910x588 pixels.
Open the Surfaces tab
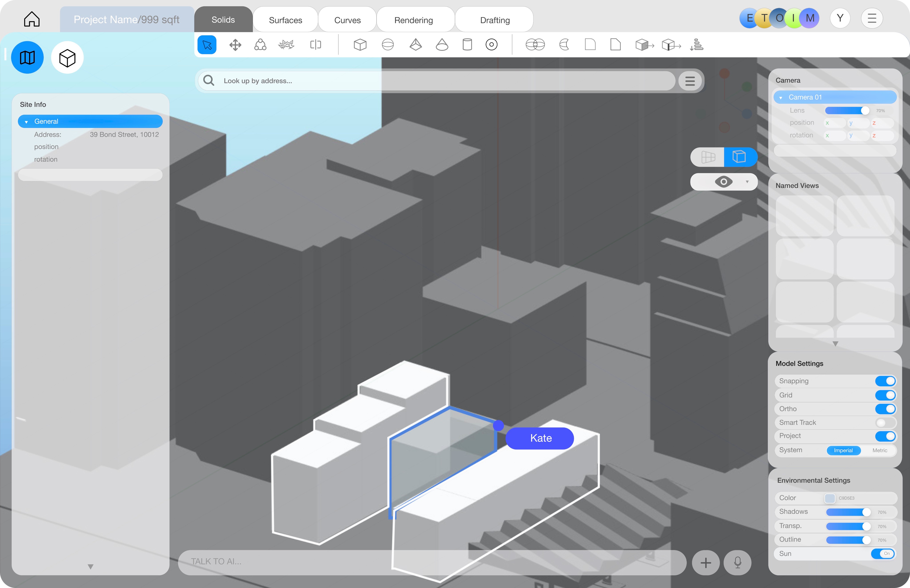click(285, 20)
